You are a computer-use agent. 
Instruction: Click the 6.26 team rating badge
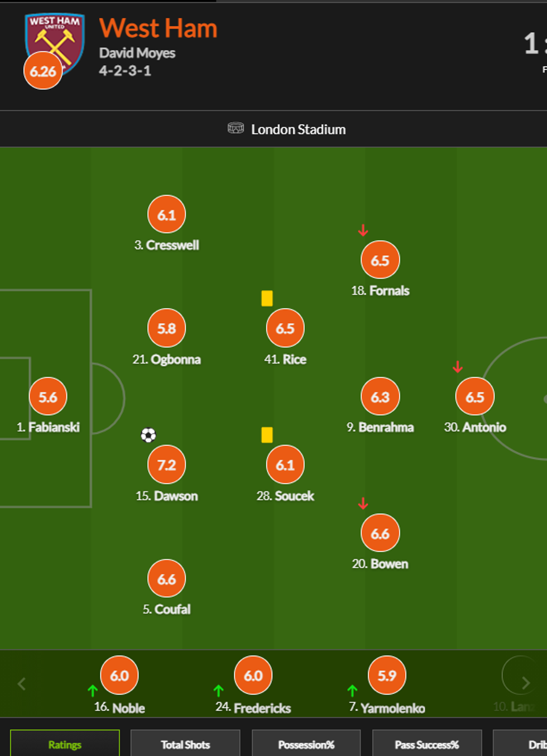click(43, 71)
